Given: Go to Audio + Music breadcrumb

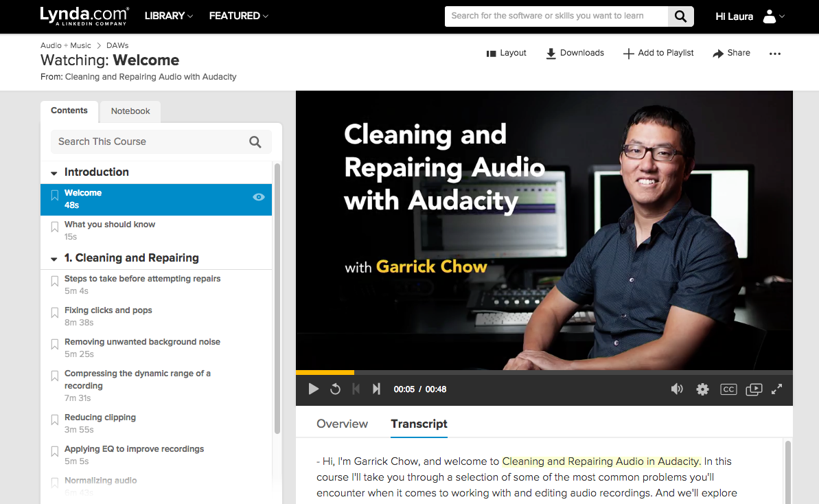Looking at the screenshot, I should pyautogui.click(x=66, y=46).
